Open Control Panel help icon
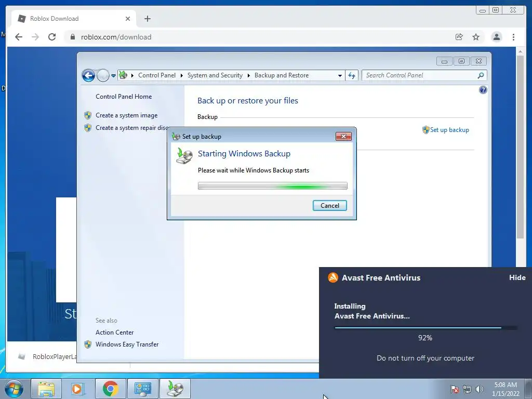Image resolution: width=532 pixels, height=399 pixels. click(483, 90)
